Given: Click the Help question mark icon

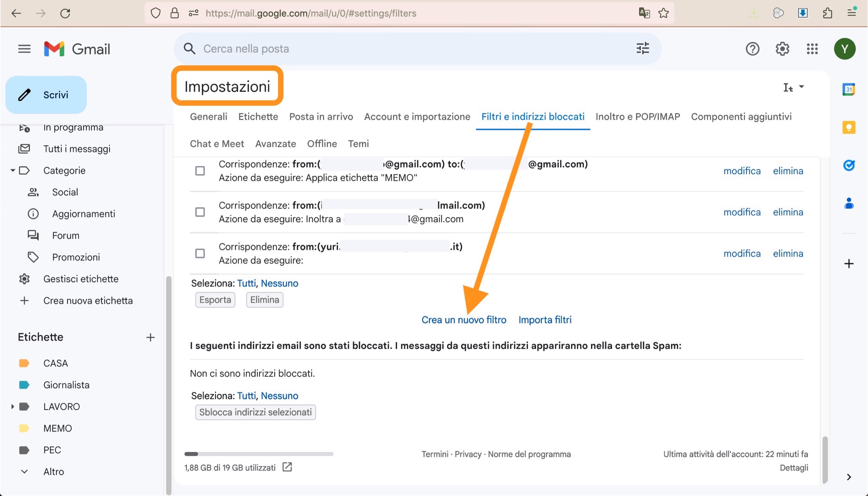Looking at the screenshot, I should 752,49.
